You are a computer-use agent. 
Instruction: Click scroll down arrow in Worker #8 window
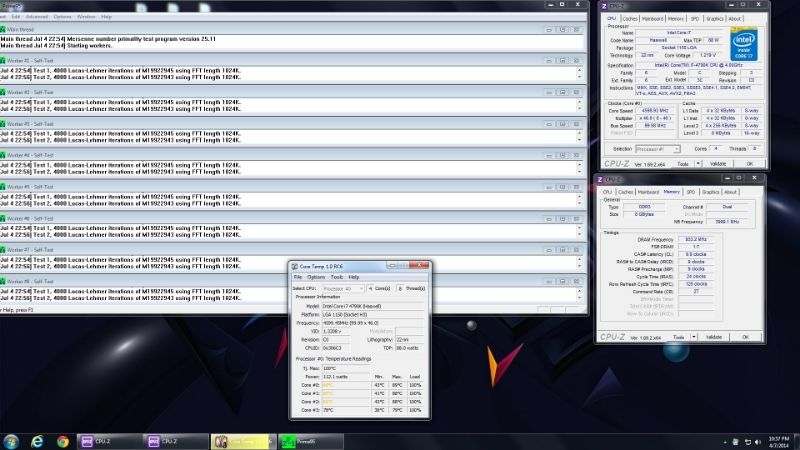click(580, 298)
